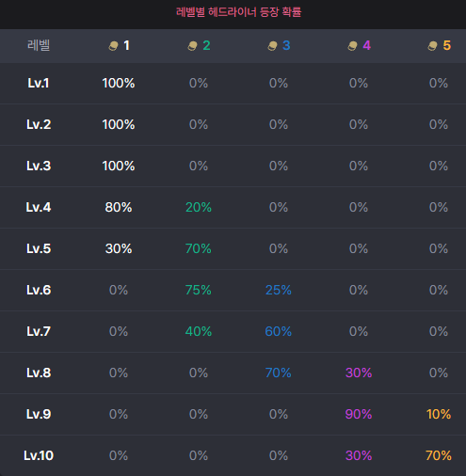The image size is (466, 476).
Task: Select the Lv.7 row label
Action: coord(39,331)
